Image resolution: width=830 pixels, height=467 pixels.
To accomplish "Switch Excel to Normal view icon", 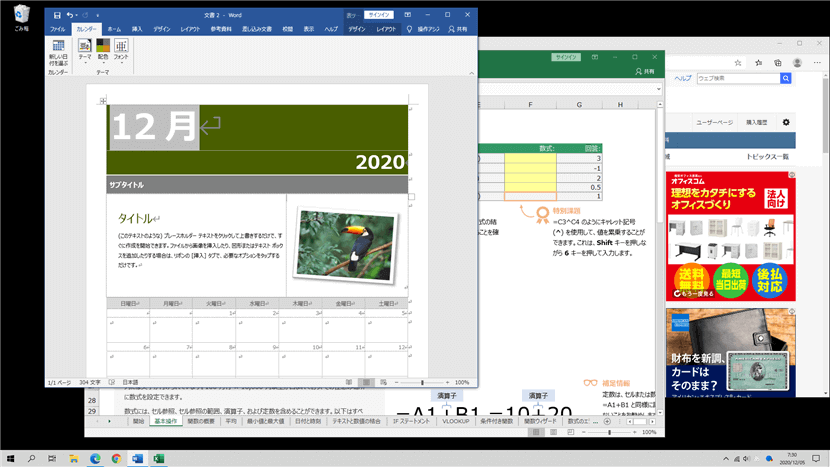I will click(x=536, y=432).
